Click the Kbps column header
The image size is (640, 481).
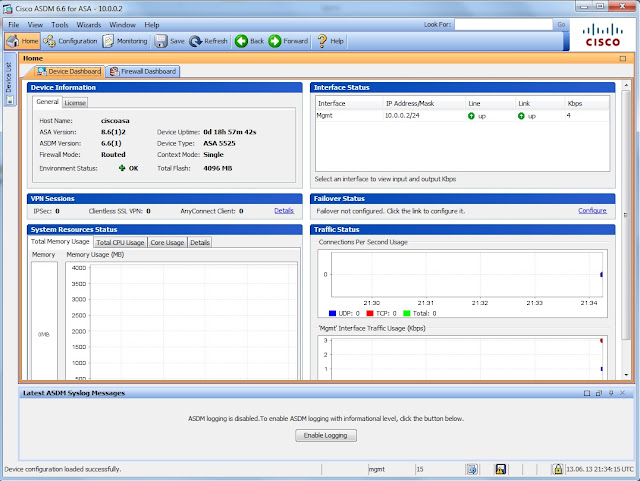click(587, 104)
